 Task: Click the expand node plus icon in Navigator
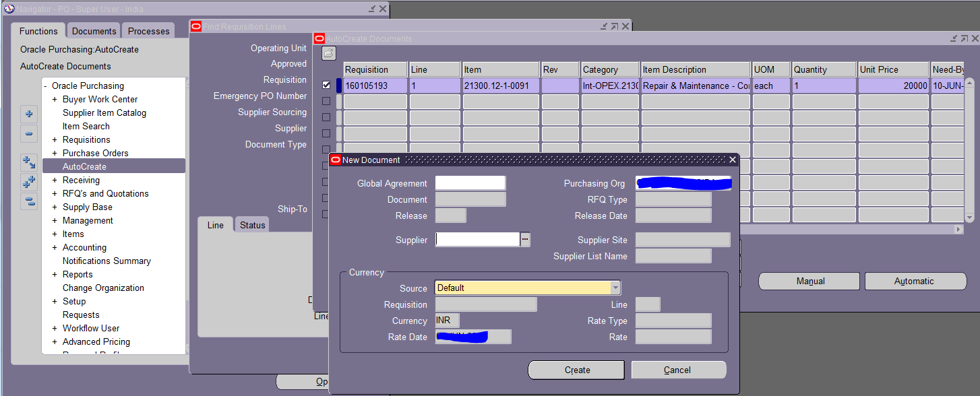pyautogui.click(x=28, y=113)
